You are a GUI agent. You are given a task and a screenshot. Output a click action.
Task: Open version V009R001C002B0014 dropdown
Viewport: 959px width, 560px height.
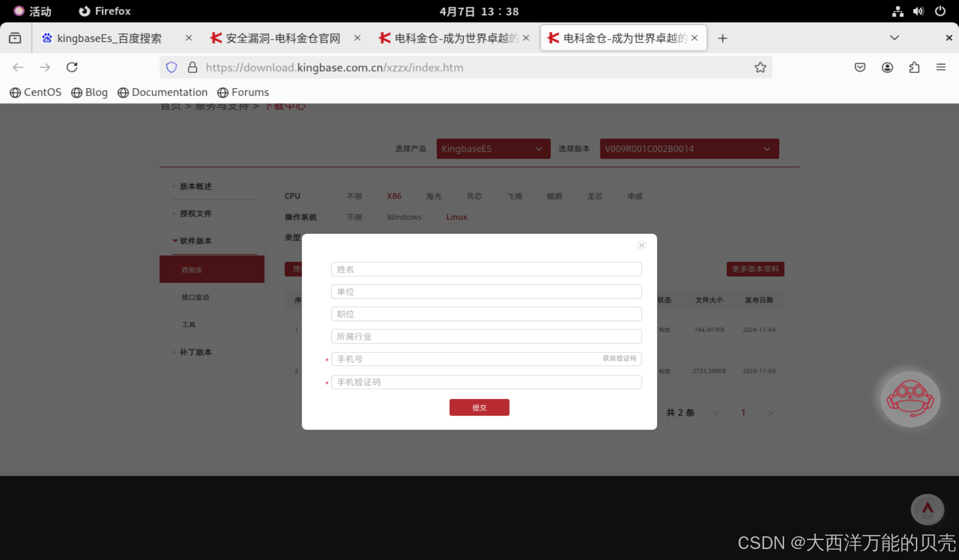(x=689, y=149)
